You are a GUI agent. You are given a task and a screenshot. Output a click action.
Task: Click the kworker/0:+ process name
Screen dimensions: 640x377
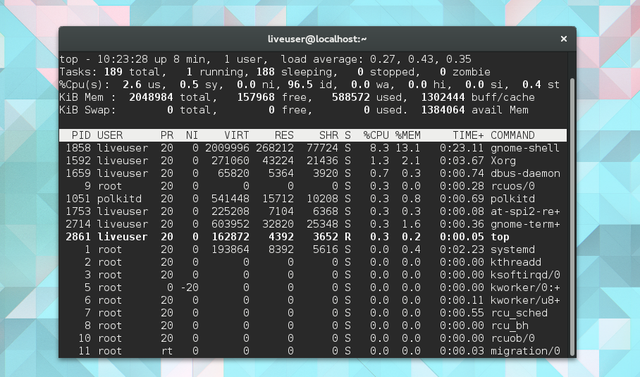525,287
